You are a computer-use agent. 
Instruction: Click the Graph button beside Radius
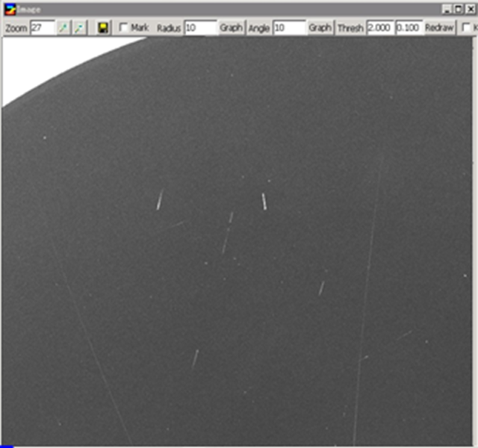[231, 28]
